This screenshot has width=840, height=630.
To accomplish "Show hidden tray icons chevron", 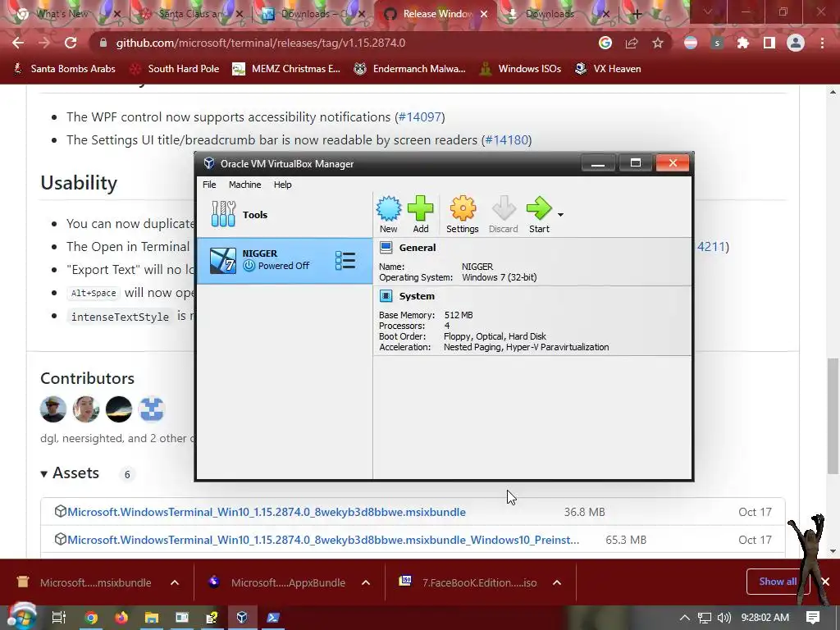I will tap(685, 618).
